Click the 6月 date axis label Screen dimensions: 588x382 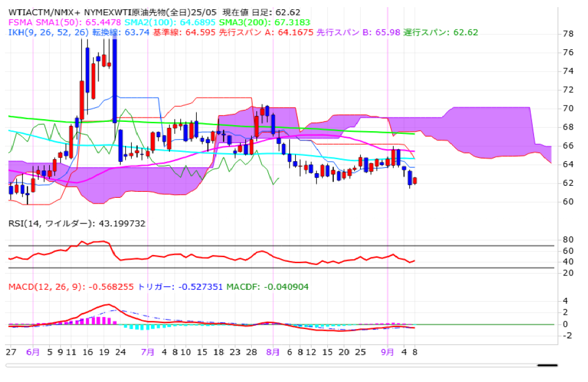[33, 352]
